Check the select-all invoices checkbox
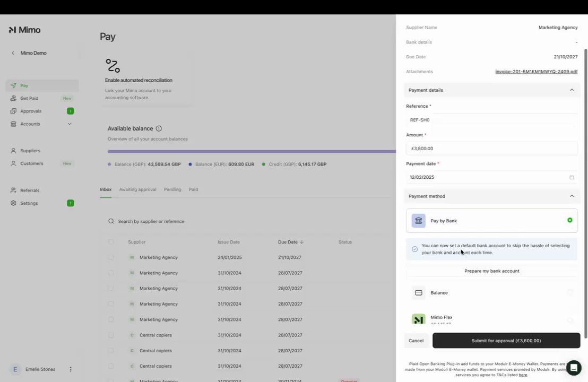This screenshot has height=382, width=588. pyautogui.click(x=110, y=242)
